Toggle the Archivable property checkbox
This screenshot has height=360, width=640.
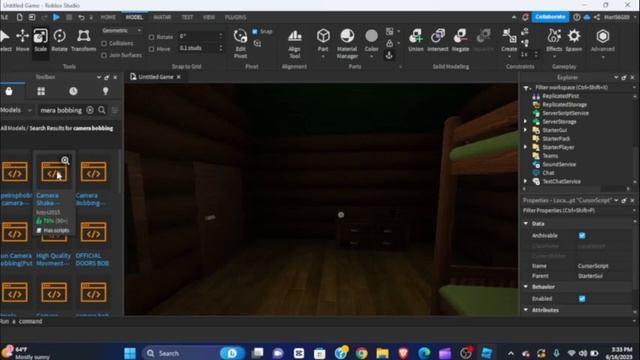[582, 236]
